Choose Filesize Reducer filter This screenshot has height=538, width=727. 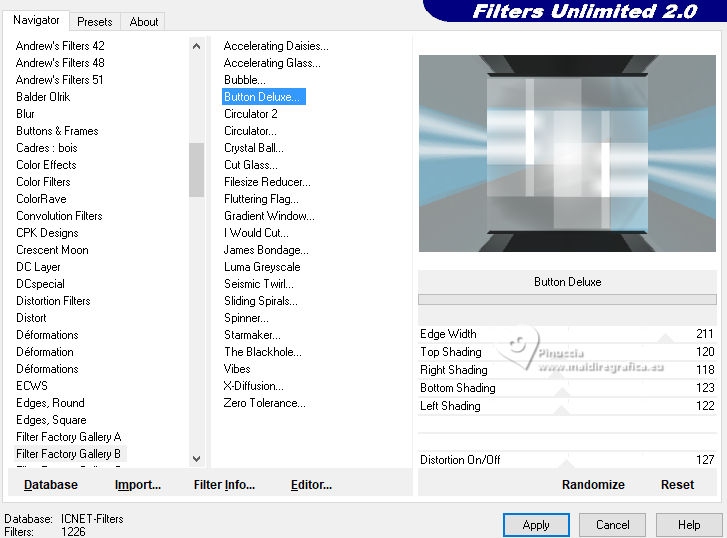pyautogui.click(x=267, y=182)
